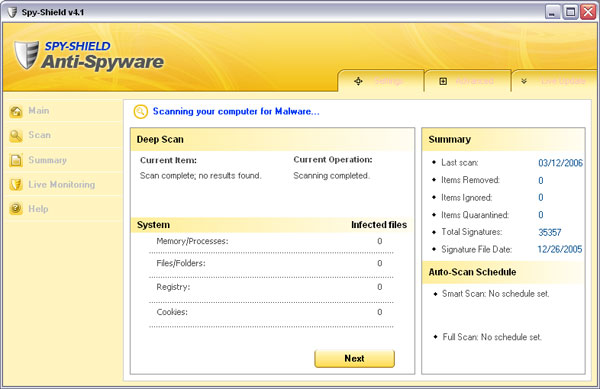Image resolution: width=600 pixels, height=389 pixels.
Task: Click the Help icon in sidebar
Action: 16,209
